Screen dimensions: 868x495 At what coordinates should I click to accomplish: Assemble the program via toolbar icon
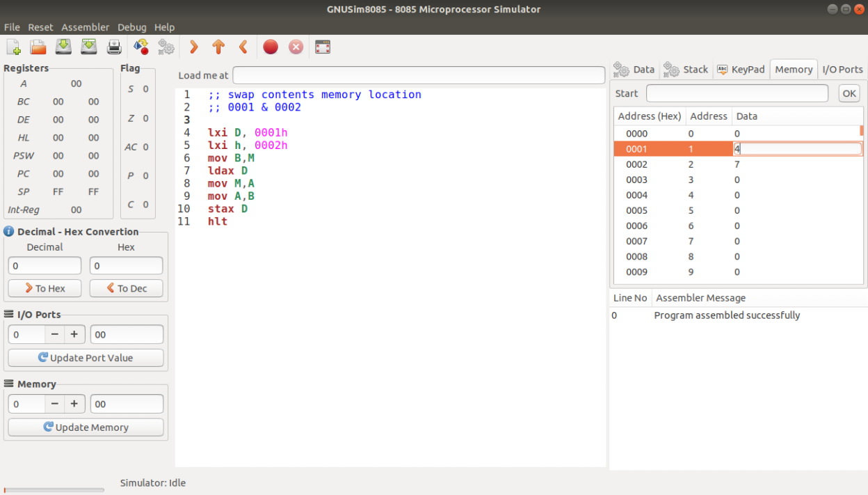140,47
